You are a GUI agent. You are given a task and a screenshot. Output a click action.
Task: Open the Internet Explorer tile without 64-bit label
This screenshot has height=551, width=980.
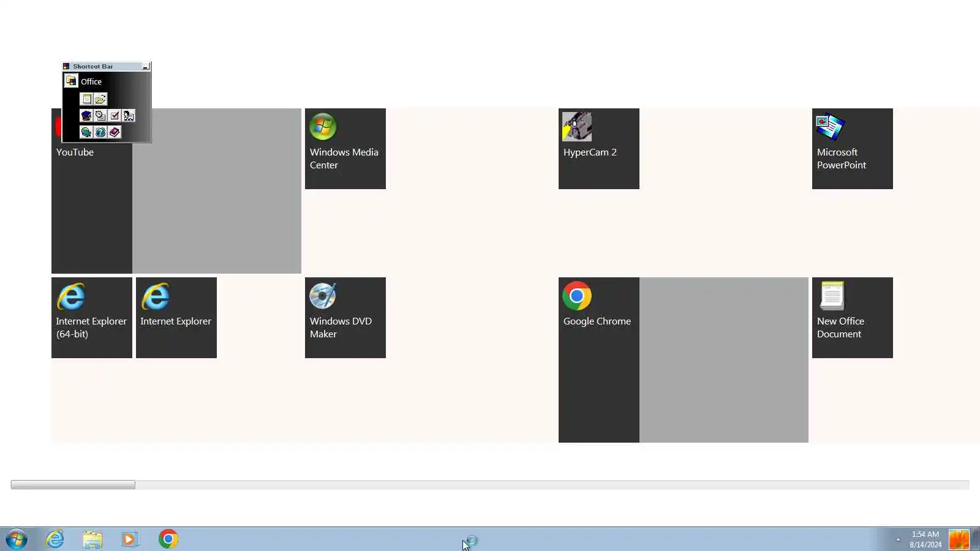tap(176, 318)
